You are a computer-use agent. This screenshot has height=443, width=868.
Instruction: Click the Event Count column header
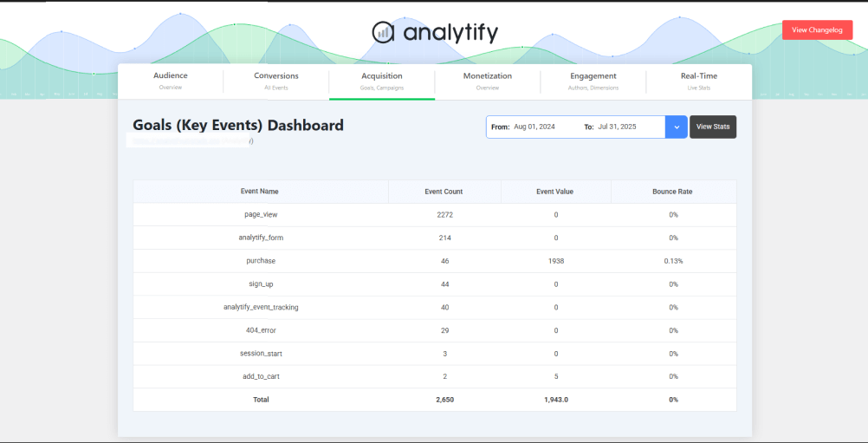[x=444, y=192]
